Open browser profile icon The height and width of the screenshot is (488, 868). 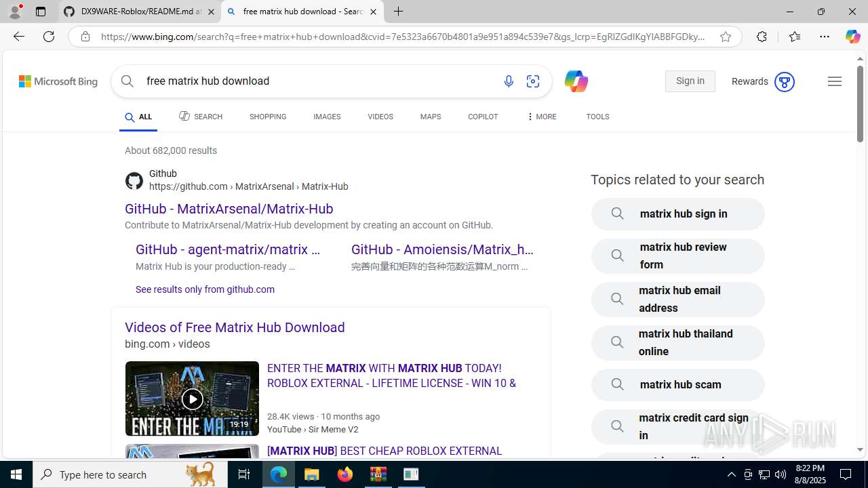(x=15, y=12)
